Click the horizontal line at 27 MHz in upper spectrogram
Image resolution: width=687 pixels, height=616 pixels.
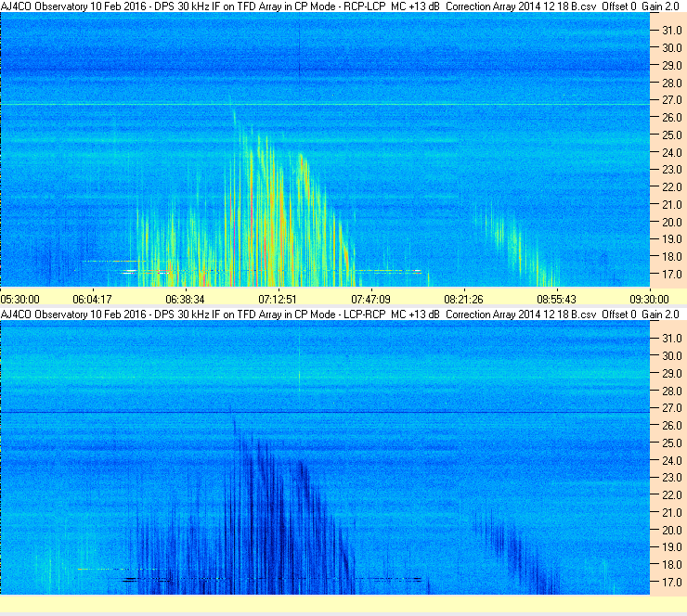pyautogui.click(x=325, y=104)
